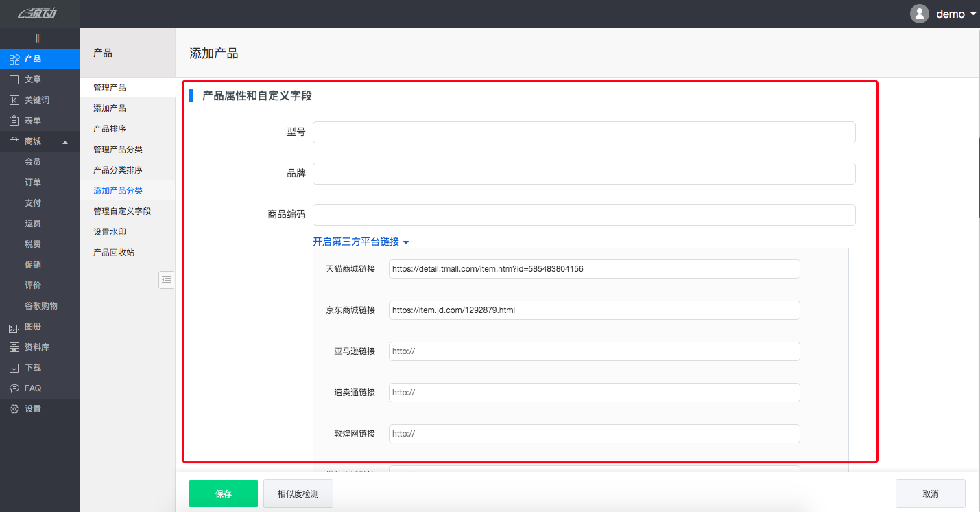The image size is (980, 512).
Task: Open the 资料库 library icon
Action: 14,347
